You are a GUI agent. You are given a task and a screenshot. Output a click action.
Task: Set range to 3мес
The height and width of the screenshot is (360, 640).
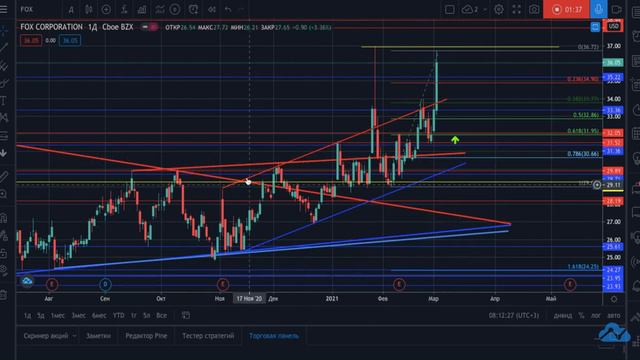click(x=78, y=316)
